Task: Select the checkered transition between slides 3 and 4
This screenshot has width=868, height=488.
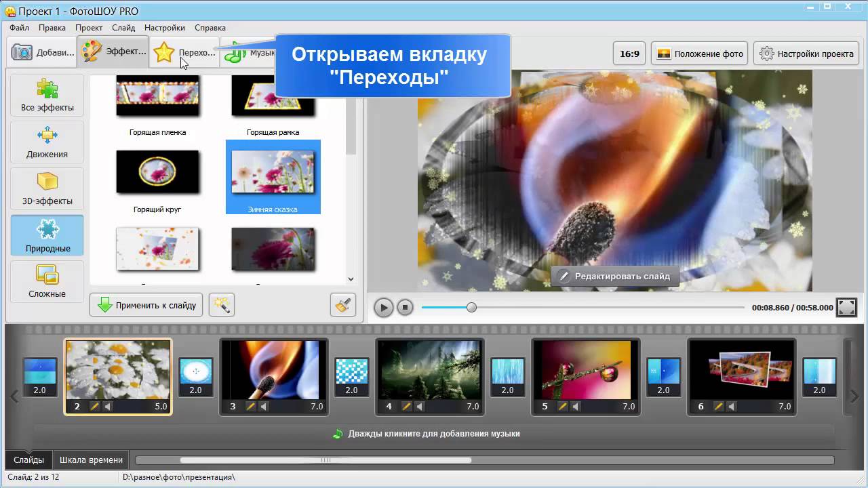Action: point(351,378)
